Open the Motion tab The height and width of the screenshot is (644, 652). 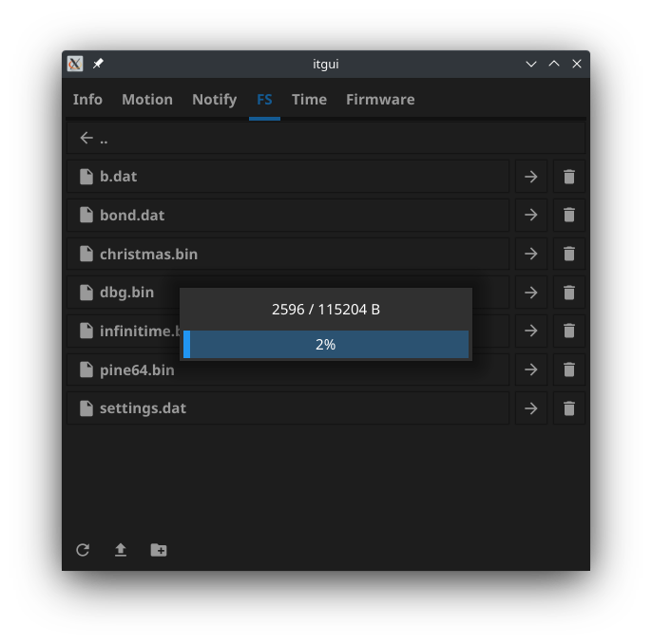[x=147, y=100]
